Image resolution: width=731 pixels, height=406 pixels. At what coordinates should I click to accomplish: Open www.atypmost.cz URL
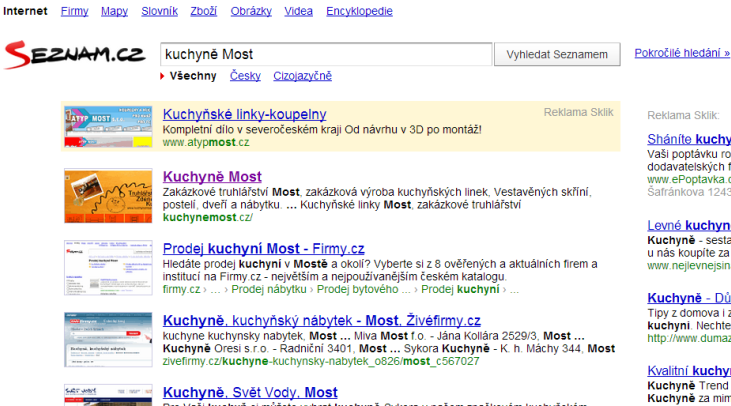click(x=206, y=143)
